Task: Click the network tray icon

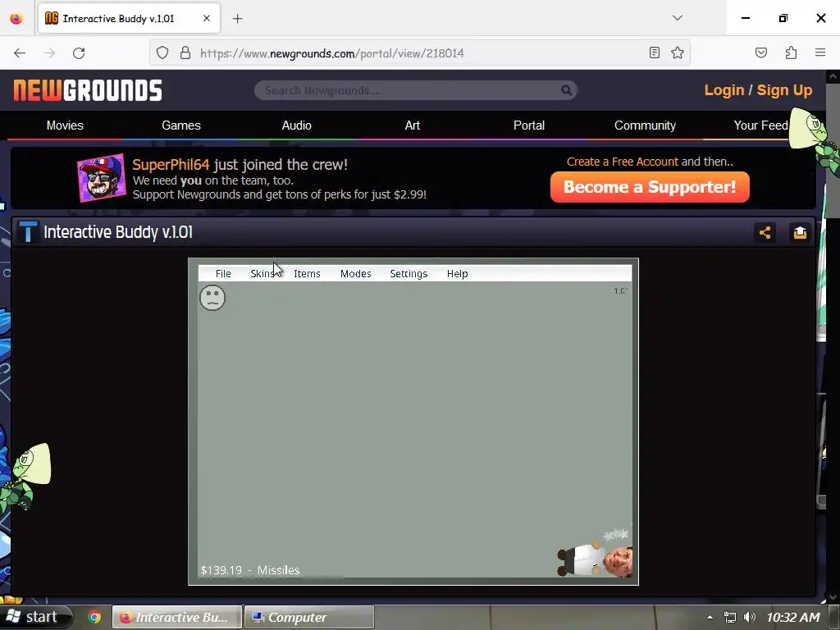Action: [x=729, y=617]
